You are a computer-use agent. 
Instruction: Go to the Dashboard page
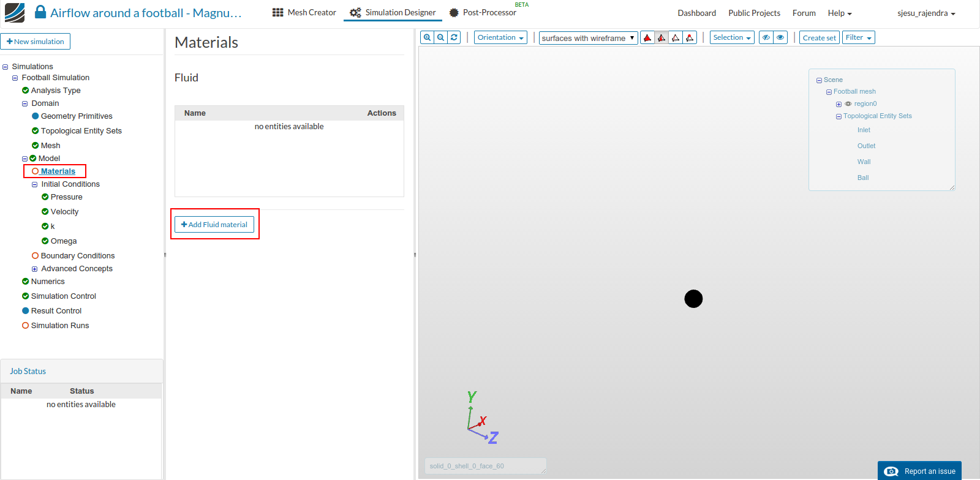696,13
